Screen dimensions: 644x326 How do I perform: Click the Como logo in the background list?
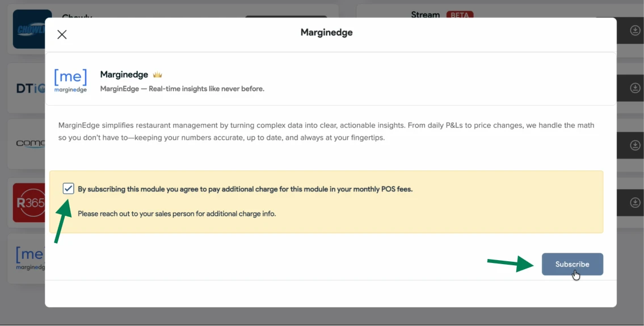coord(31,144)
